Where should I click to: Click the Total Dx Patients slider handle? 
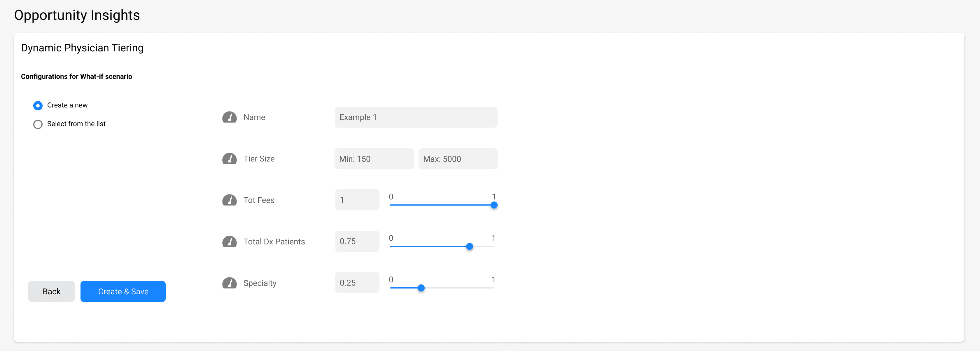[x=470, y=247]
